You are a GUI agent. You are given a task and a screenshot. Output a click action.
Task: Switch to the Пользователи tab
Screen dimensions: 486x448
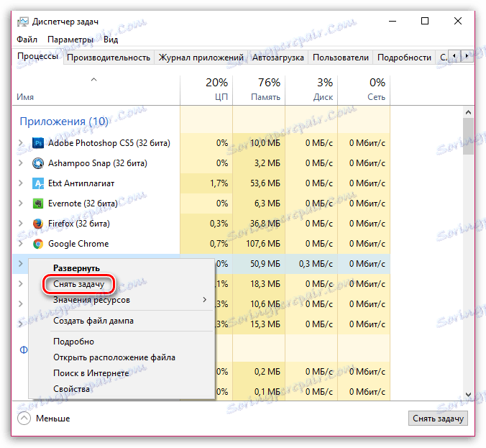pos(341,58)
